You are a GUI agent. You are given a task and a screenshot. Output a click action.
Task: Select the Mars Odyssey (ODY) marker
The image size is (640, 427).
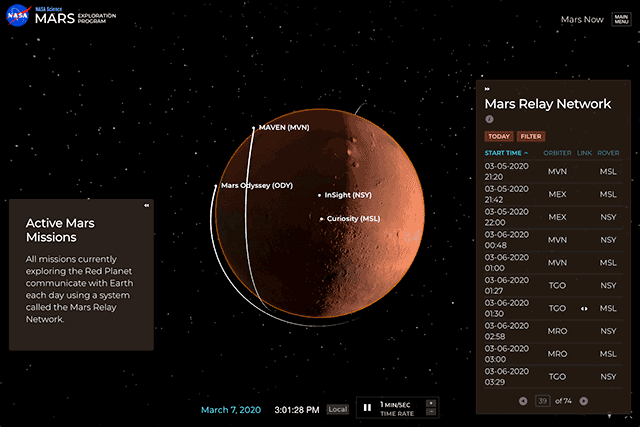[215, 186]
